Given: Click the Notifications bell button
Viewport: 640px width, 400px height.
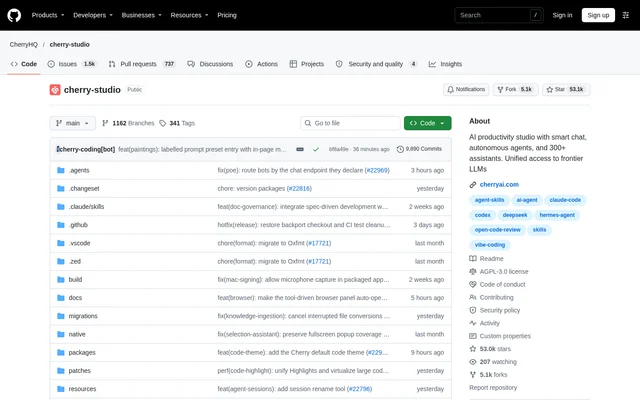Looking at the screenshot, I should (x=466, y=89).
